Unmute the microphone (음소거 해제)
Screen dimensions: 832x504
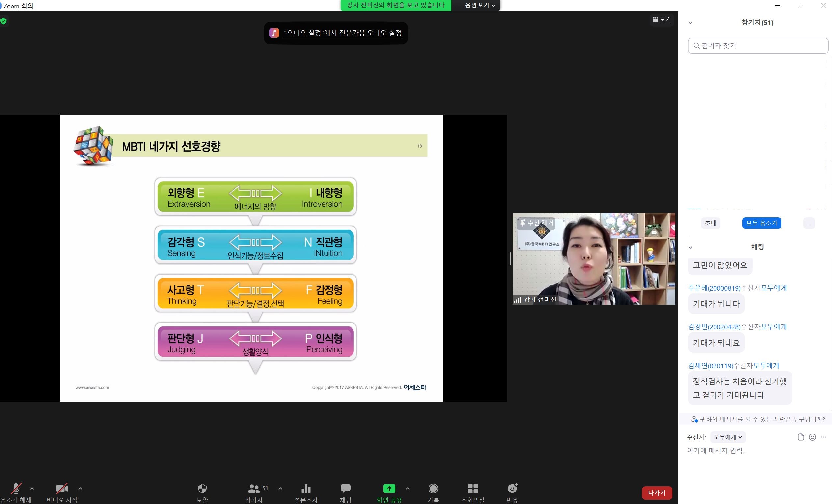click(x=16, y=489)
